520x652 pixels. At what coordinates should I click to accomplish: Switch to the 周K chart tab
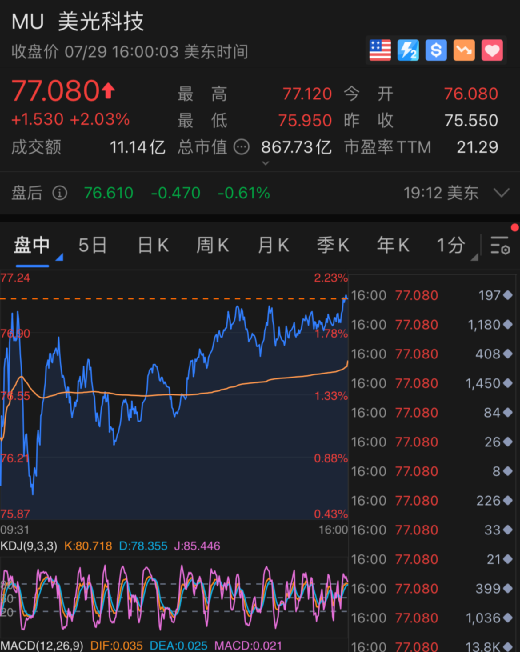pos(213,245)
